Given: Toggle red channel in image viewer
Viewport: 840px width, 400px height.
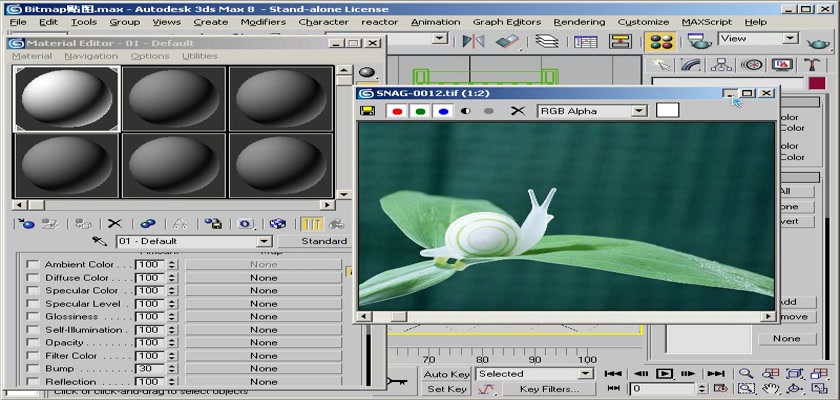Looking at the screenshot, I should tap(396, 111).
